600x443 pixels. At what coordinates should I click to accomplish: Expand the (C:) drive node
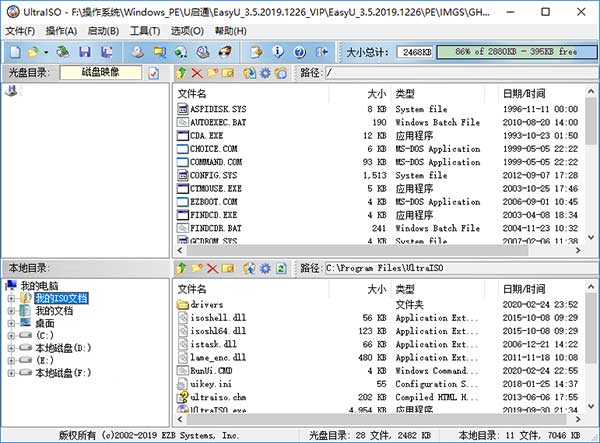coord(11,336)
